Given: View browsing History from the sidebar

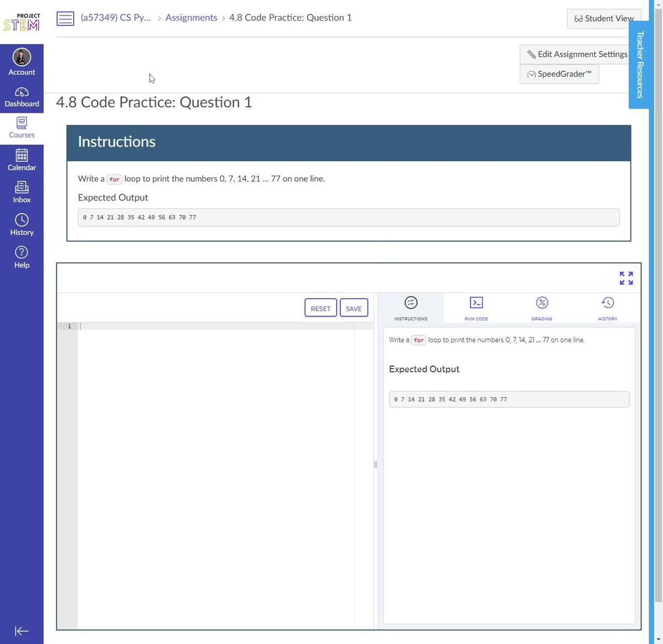Looking at the screenshot, I should coord(22,223).
